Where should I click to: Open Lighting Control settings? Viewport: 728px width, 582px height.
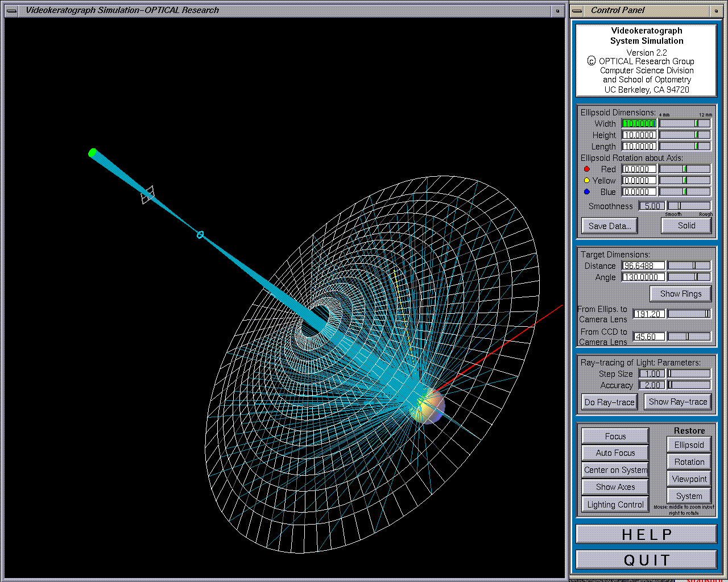click(x=615, y=505)
